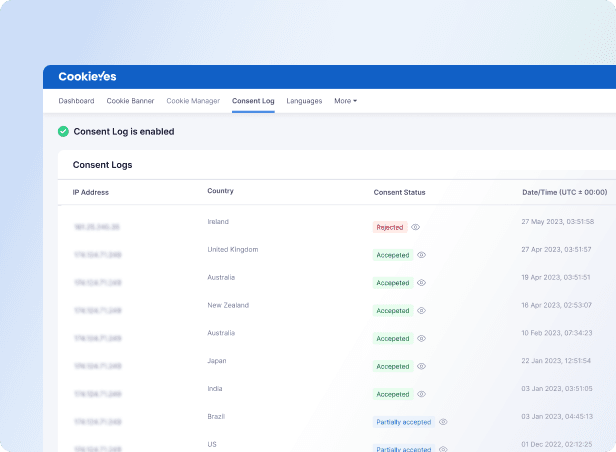Click the New Zealand country cell
Viewport: 616px width, 452px height.
click(228, 305)
